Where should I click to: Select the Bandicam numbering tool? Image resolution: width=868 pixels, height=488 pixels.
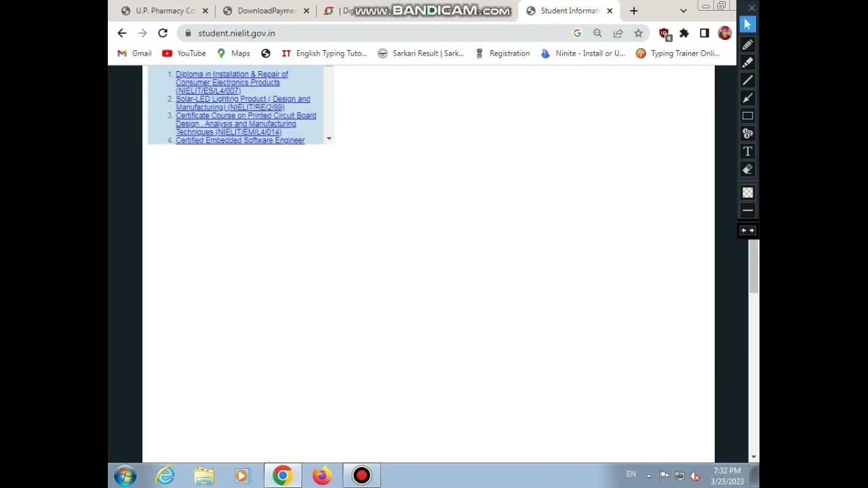coord(747,134)
